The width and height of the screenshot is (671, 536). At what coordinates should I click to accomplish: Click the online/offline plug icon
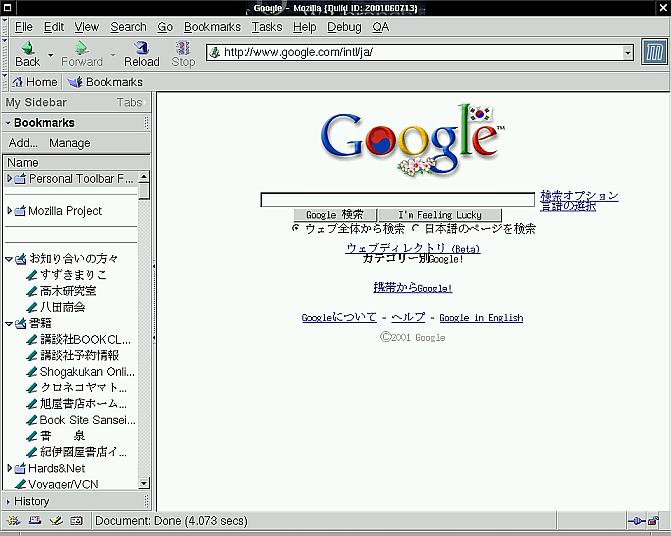pos(637,521)
